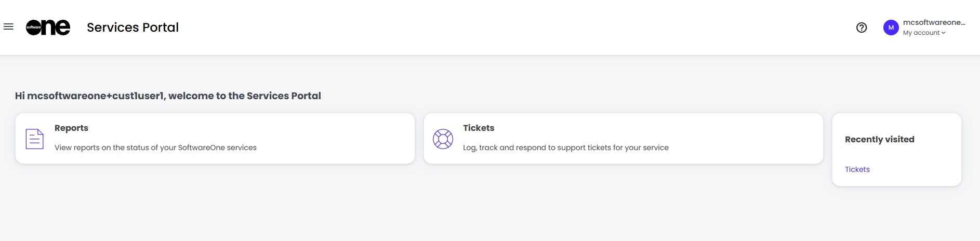
Task: Open the Tickets card title
Action: click(x=479, y=128)
